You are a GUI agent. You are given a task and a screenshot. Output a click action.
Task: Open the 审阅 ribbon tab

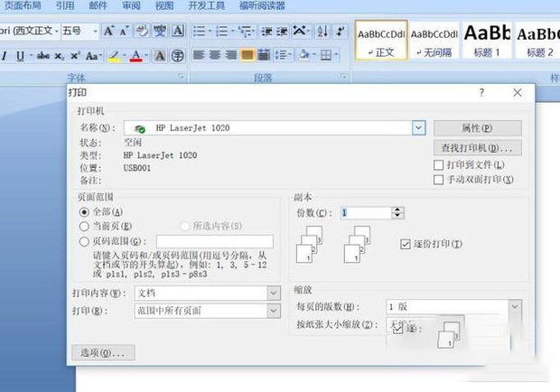(131, 5)
